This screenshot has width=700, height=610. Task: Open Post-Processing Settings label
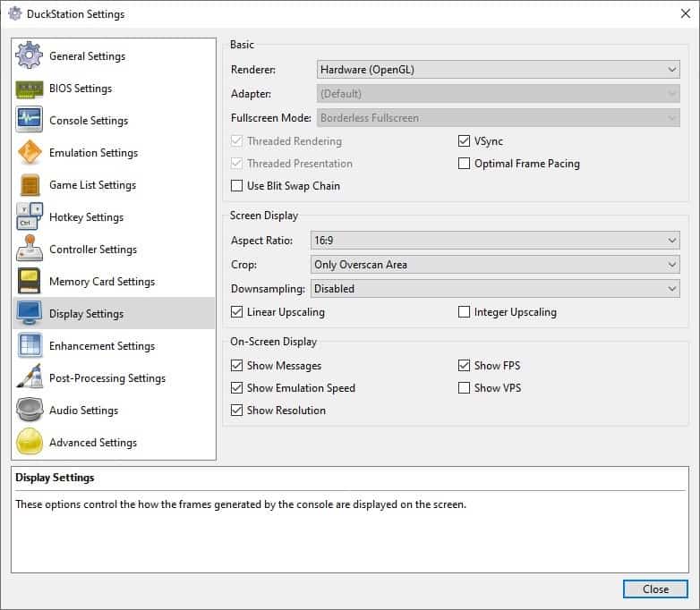pyautogui.click(x=107, y=378)
